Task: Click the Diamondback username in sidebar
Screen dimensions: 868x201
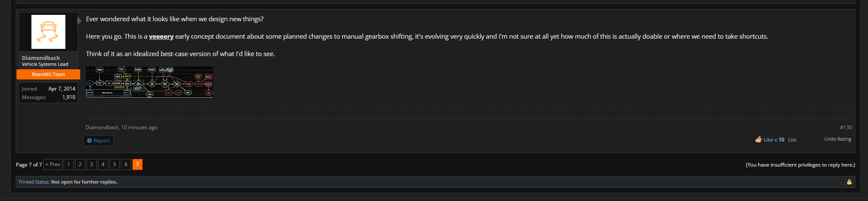Action: [41, 58]
